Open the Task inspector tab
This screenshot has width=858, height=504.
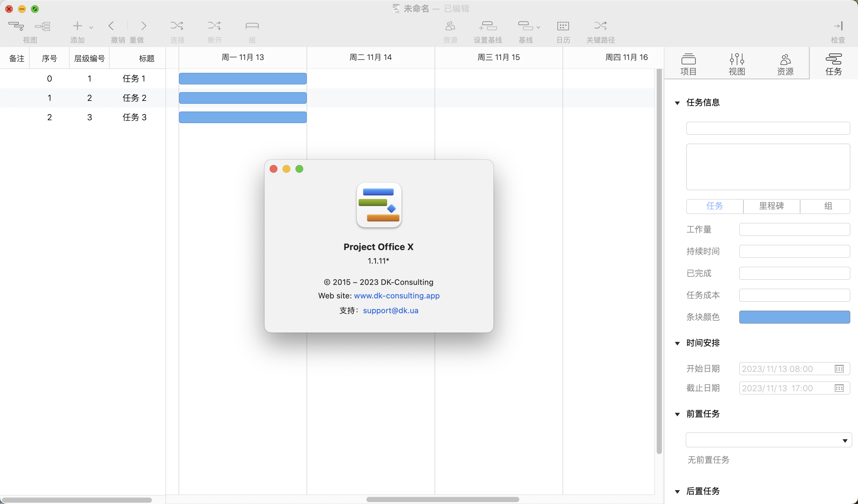click(833, 64)
